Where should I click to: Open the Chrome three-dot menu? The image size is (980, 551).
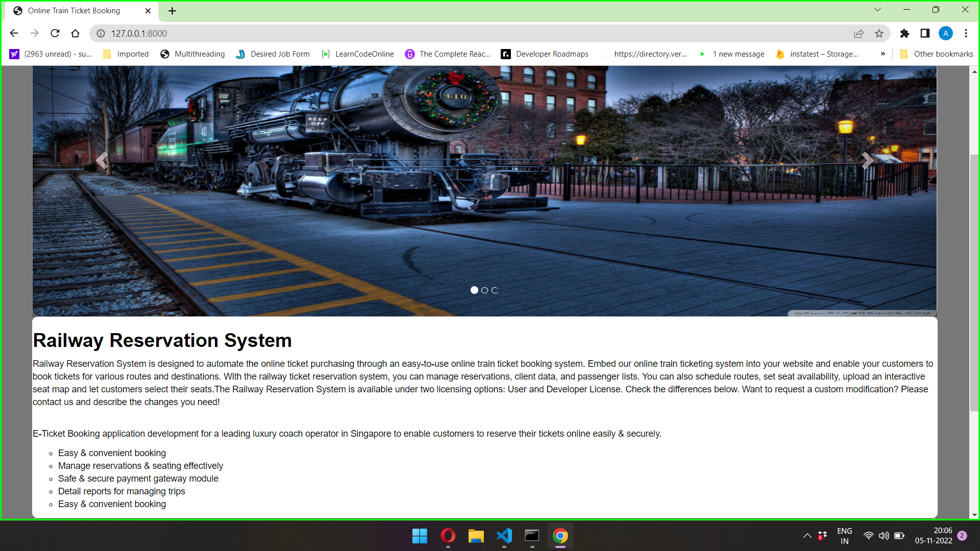point(966,33)
